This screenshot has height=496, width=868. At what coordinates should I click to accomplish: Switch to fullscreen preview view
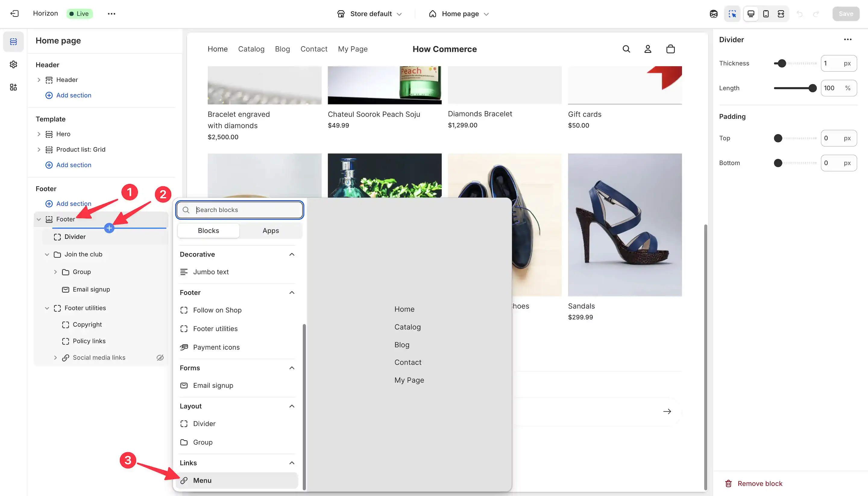pos(781,14)
